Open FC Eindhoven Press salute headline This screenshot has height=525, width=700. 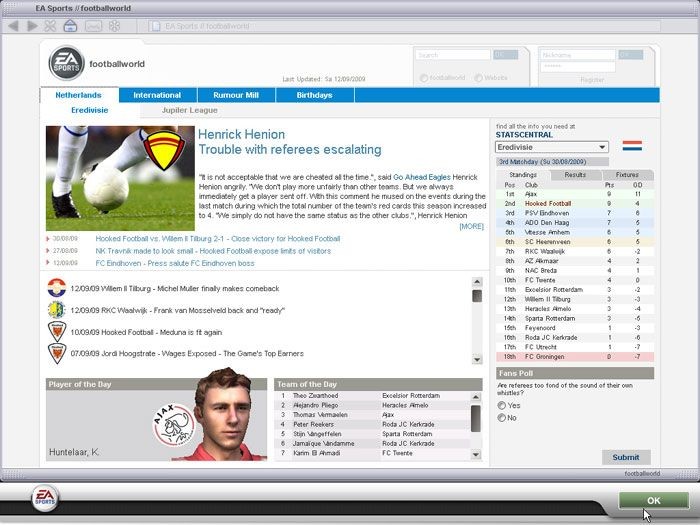tap(175, 263)
